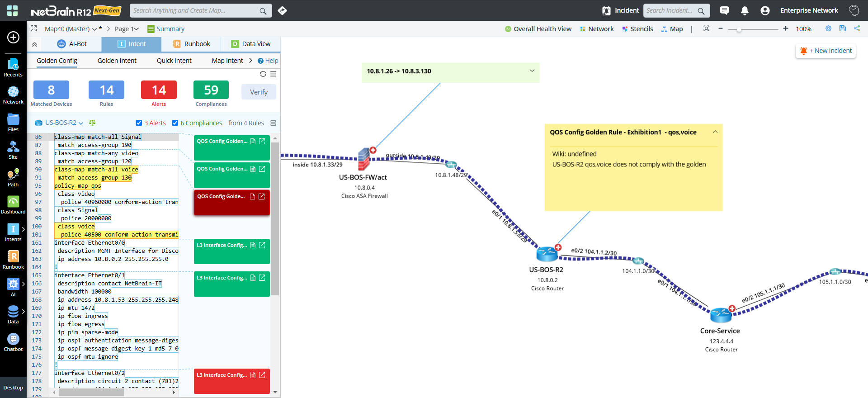
Task: Open the Help link
Action: tap(268, 60)
